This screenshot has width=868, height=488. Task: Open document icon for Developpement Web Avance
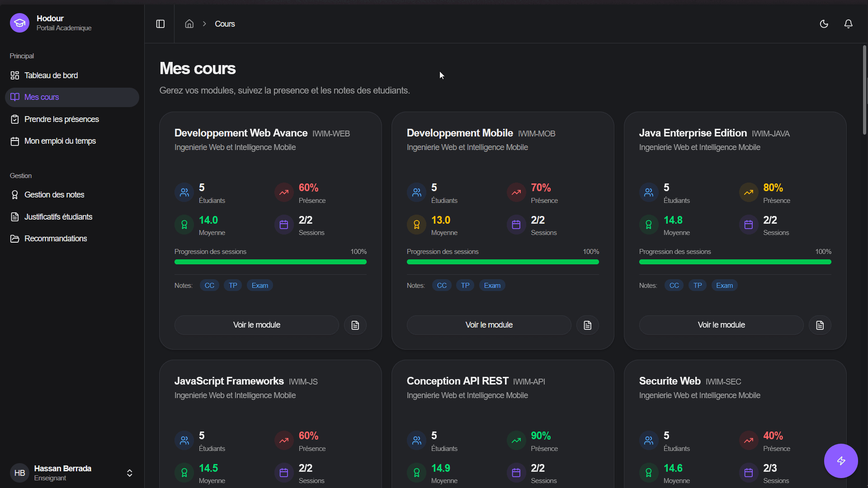coord(355,325)
